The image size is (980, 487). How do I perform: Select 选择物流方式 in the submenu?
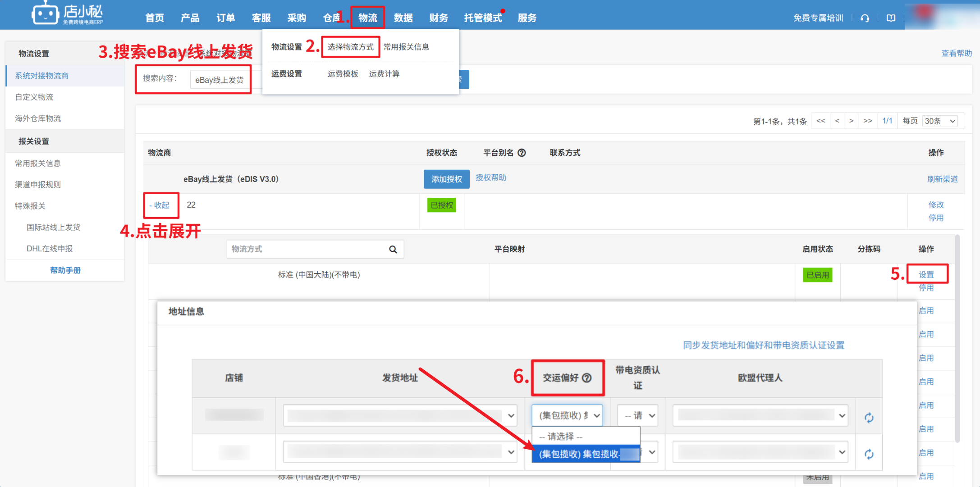[x=350, y=47]
